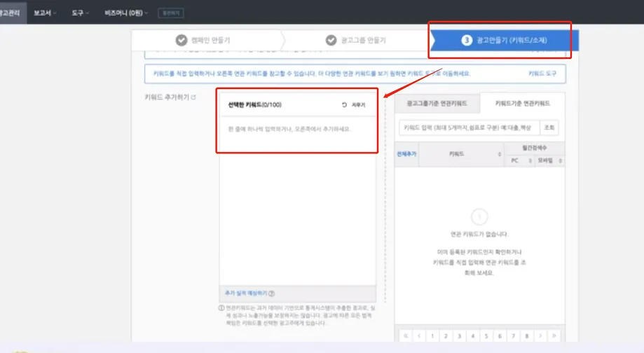
Task: Go to page 4 in pagination
Action: [x=473, y=335]
